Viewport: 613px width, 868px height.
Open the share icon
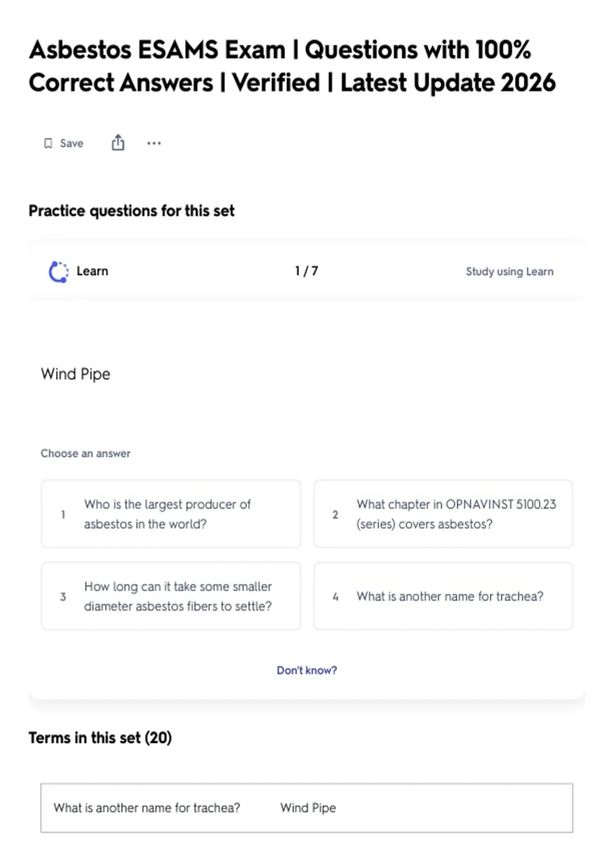[x=118, y=142]
